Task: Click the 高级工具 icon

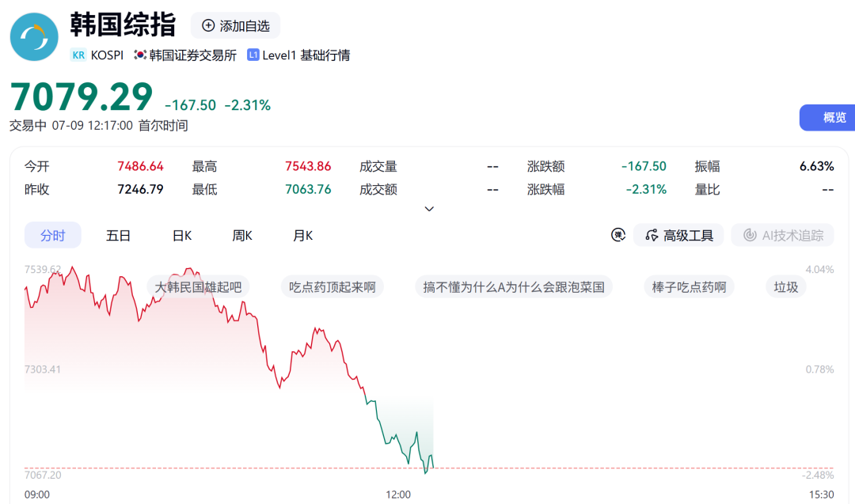Action: coord(651,235)
